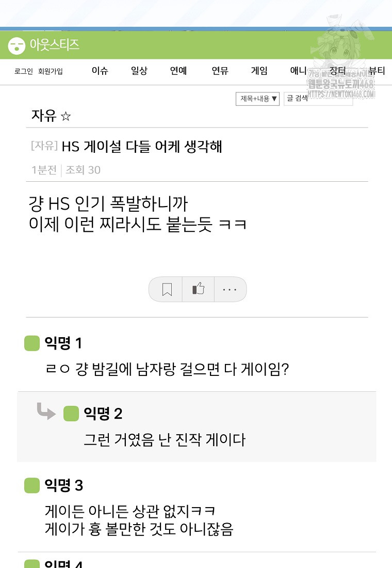
Task: Click the 아웃스티즈 face logo icon
Action: [x=17, y=45]
